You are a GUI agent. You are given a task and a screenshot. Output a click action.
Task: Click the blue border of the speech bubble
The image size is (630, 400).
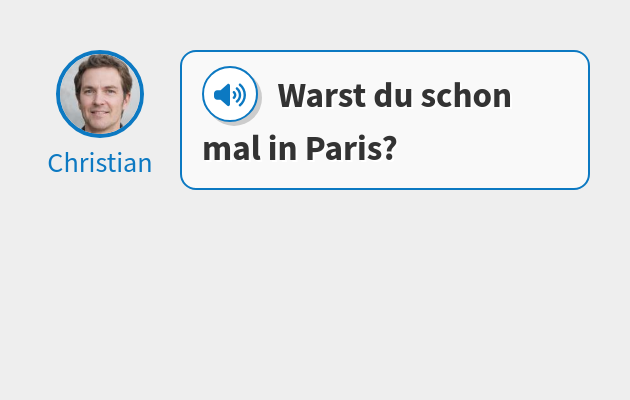(x=385, y=51)
